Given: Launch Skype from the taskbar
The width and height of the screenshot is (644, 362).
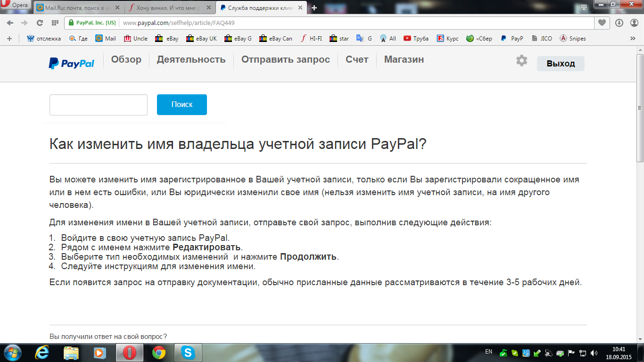Looking at the screenshot, I should [x=188, y=353].
